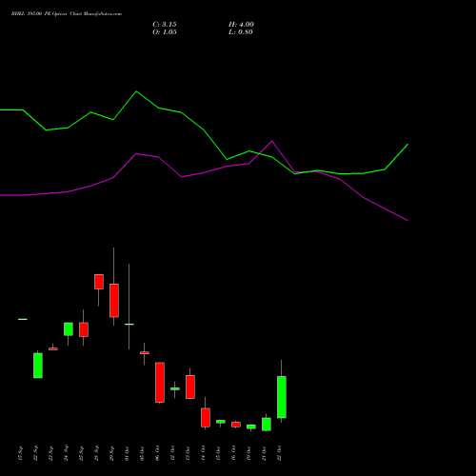476x476 pixels.
Task: Click the red candle above 28 Sep
Action: click(99, 282)
